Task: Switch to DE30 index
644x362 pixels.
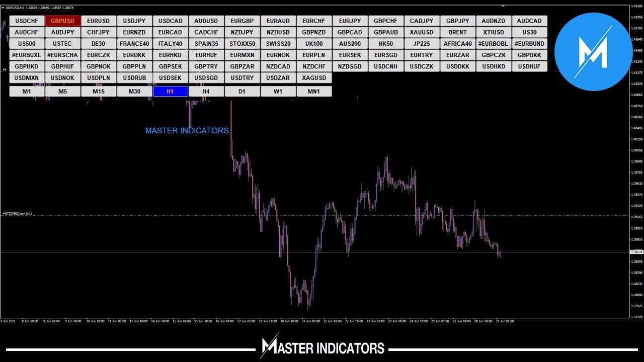Action: pos(98,44)
